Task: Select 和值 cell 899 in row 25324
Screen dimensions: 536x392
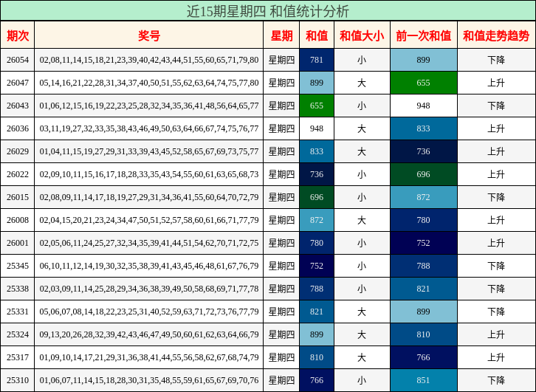Action: tap(317, 334)
